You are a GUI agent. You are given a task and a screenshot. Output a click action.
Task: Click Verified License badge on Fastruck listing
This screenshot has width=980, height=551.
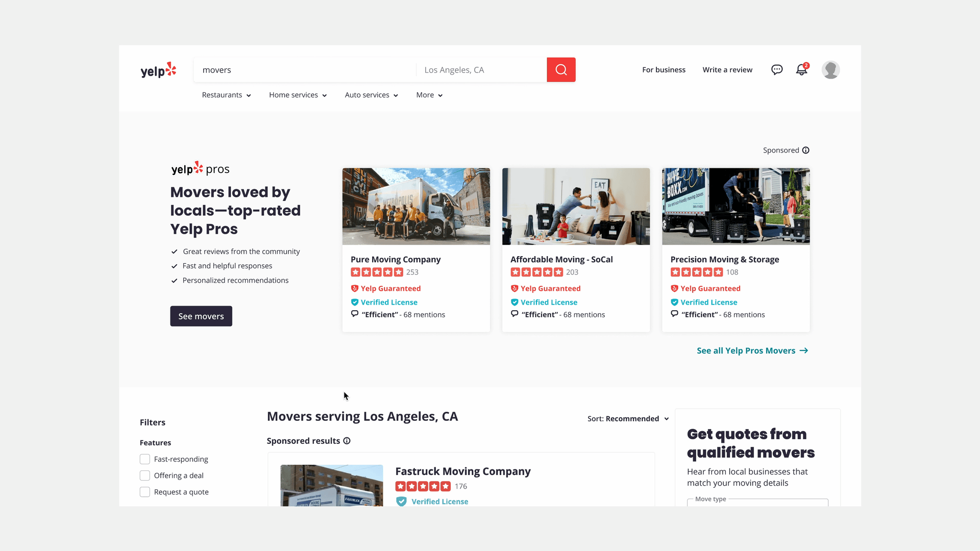(439, 502)
